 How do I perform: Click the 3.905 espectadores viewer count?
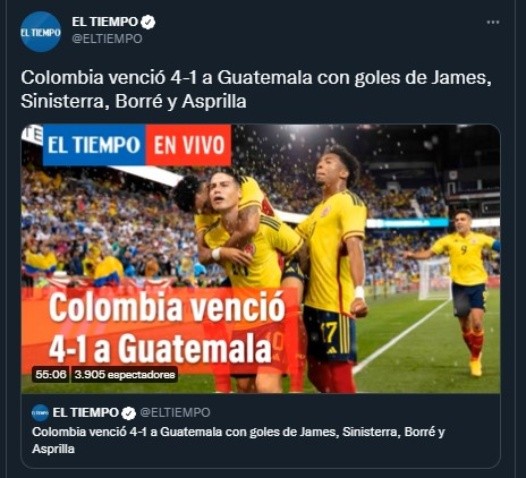pos(125,374)
